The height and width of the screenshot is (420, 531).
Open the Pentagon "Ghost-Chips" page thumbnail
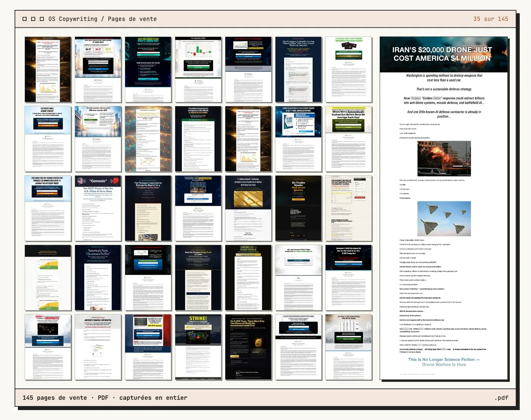pos(298,70)
